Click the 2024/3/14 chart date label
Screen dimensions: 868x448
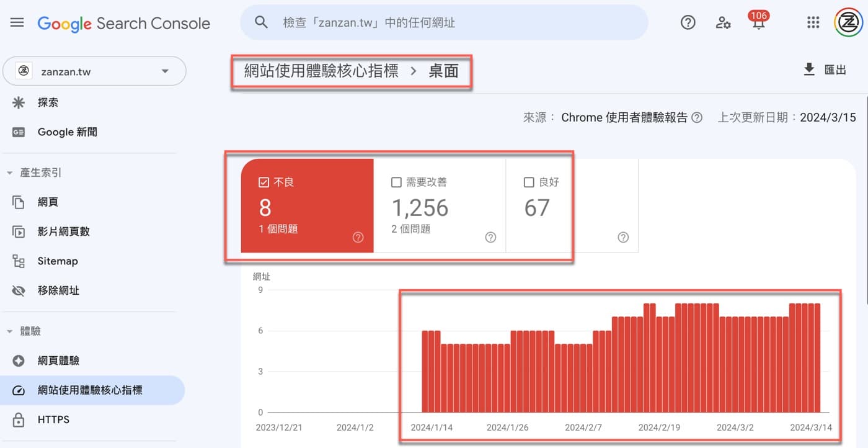812,428
